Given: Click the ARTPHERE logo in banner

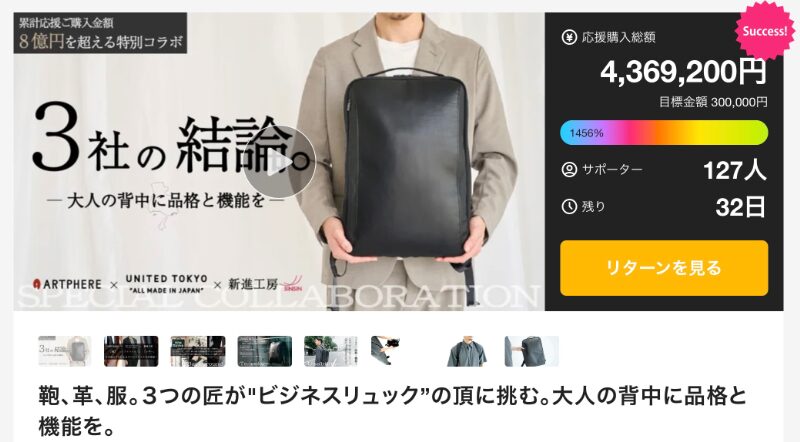Looking at the screenshot, I should click(x=67, y=284).
